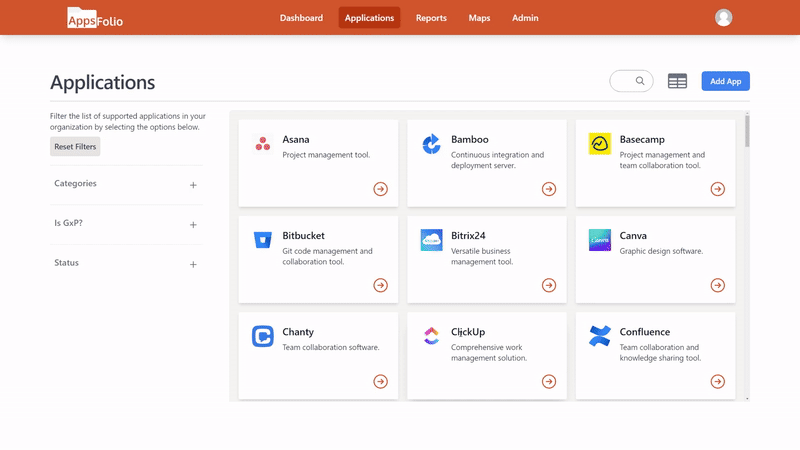This screenshot has height=450, width=800.
Task: Navigate to the Maps page
Action: tap(479, 18)
